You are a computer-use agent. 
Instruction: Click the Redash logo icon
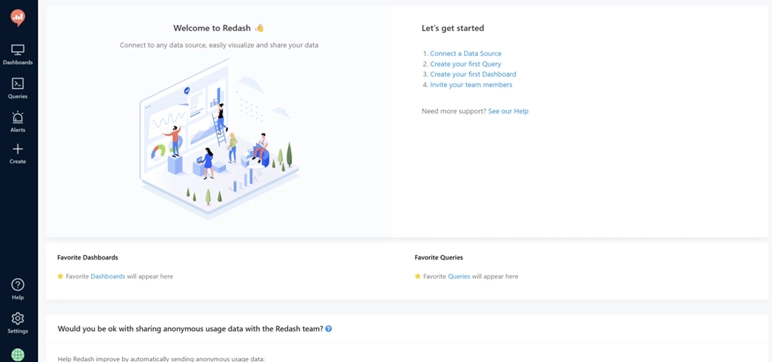tap(18, 18)
